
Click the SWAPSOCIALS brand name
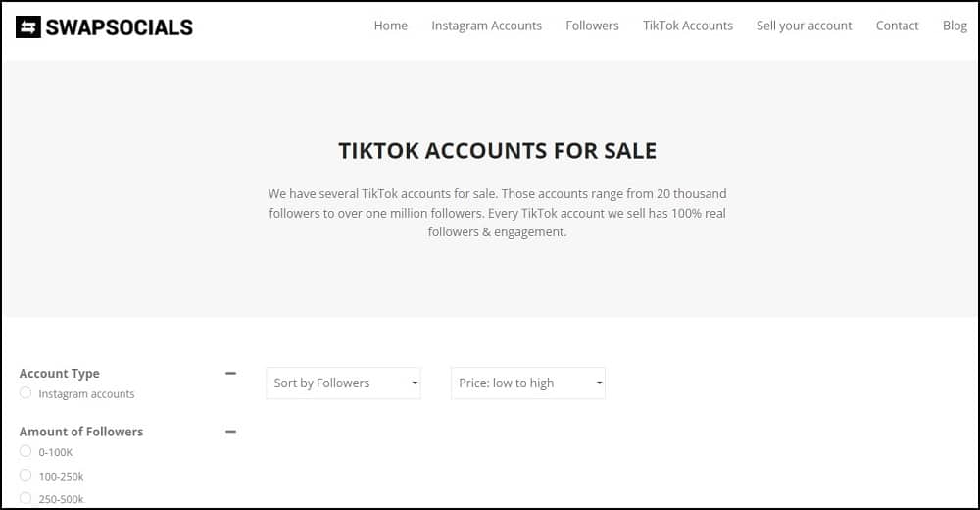pyautogui.click(x=120, y=27)
